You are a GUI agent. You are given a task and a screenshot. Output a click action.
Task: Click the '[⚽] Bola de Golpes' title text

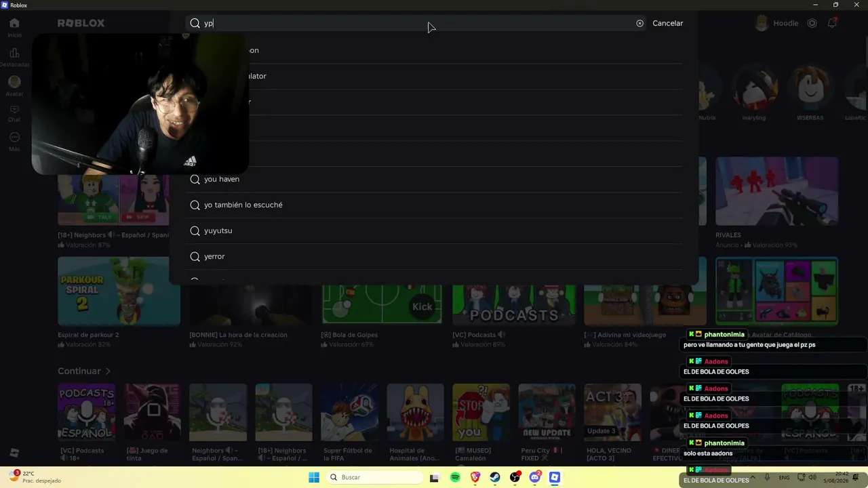(x=349, y=335)
